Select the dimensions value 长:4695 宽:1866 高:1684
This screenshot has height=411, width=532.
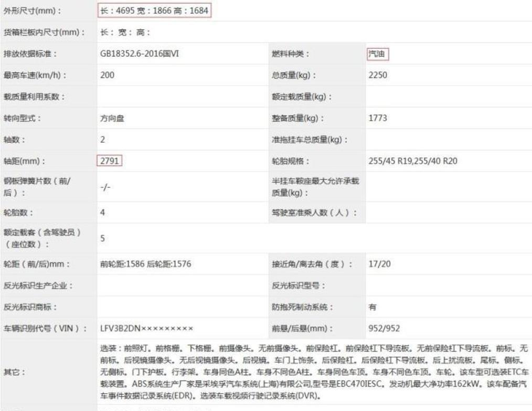(x=154, y=10)
